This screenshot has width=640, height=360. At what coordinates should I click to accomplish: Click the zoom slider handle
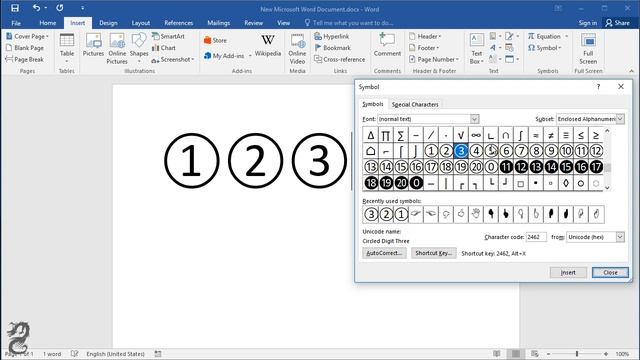[577, 354]
